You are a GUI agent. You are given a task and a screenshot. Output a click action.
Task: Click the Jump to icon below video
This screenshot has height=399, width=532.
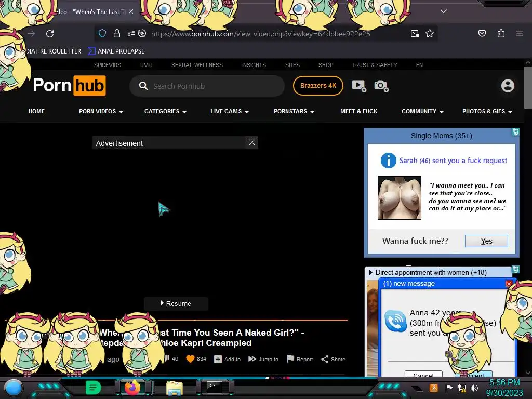tap(252, 359)
